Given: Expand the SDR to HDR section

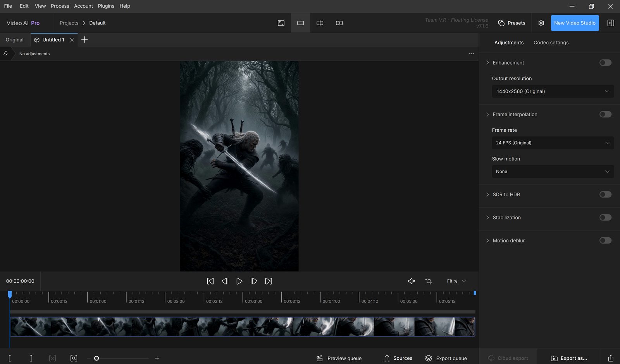Looking at the screenshot, I should [x=487, y=194].
